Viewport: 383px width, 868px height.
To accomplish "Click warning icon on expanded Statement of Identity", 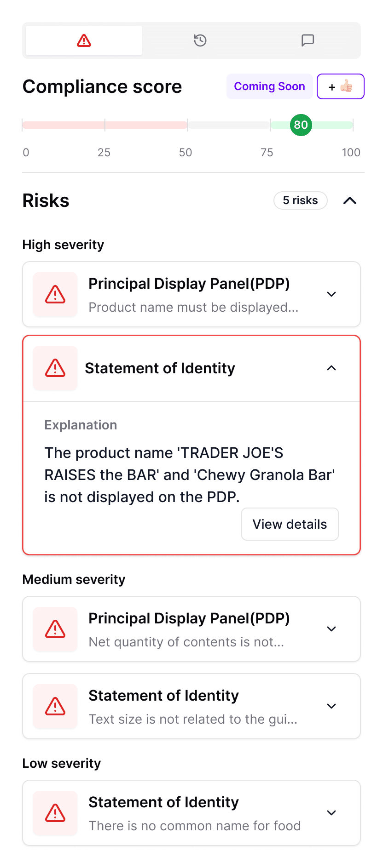I will (55, 368).
